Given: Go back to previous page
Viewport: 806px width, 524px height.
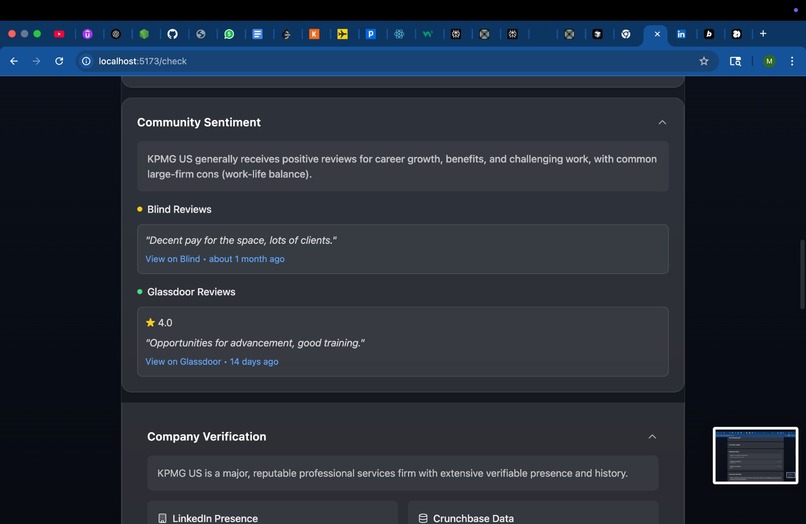Looking at the screenshot, I should (x=14, y=61).
